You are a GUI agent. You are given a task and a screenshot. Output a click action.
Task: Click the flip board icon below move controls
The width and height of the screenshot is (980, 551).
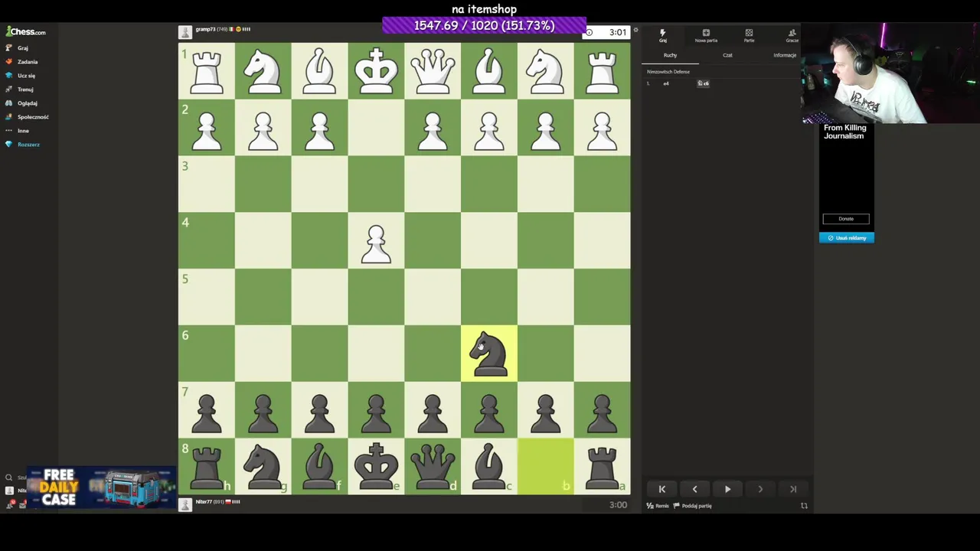(x=804, y=506)
